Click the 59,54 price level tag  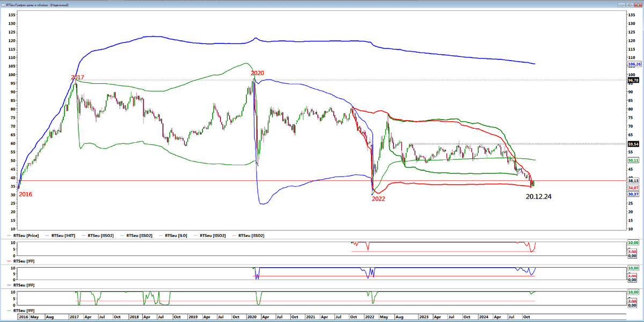633,144
